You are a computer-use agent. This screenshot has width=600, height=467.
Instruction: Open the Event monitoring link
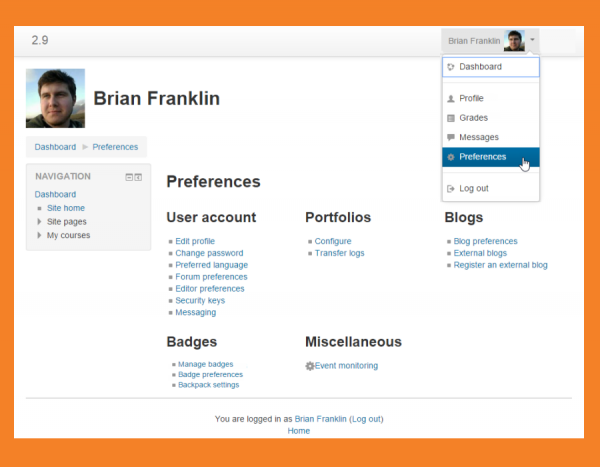coord(346,366)
